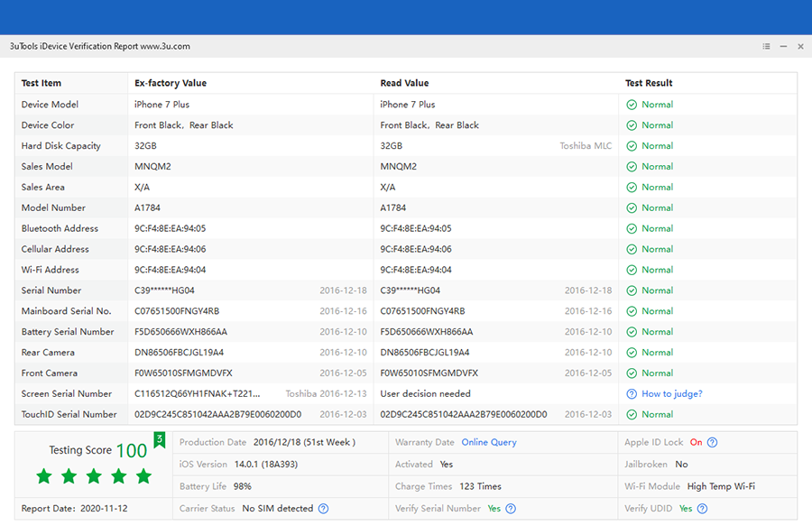Select the Device Model row label
The image size is (812, 525).
coord(50,105)
